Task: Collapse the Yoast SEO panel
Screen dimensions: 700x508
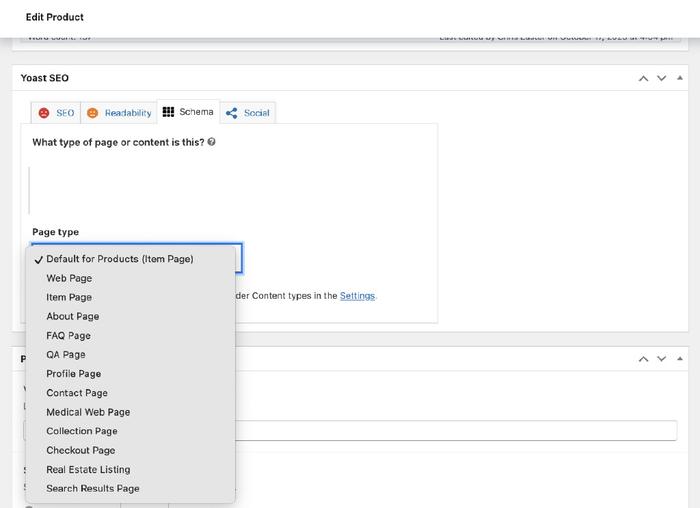Action: tap(679, 78)
